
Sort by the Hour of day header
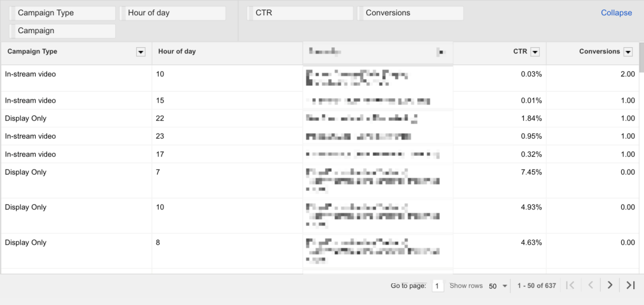pos(177,52)
